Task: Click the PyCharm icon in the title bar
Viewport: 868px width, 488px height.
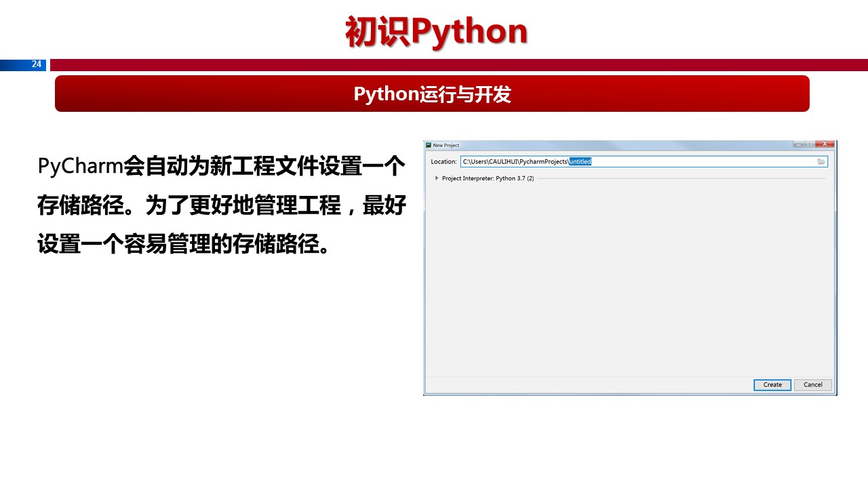Action: [x=429, y=145]
